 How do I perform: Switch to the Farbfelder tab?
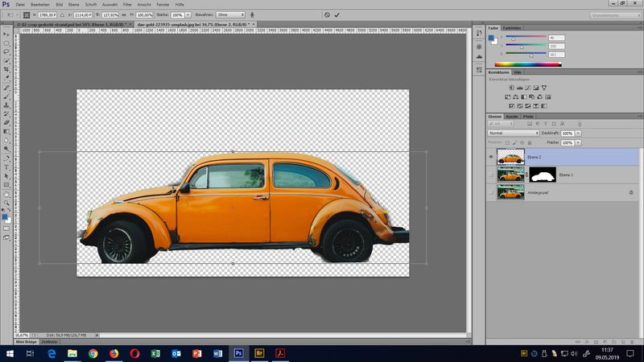(512, 28)
